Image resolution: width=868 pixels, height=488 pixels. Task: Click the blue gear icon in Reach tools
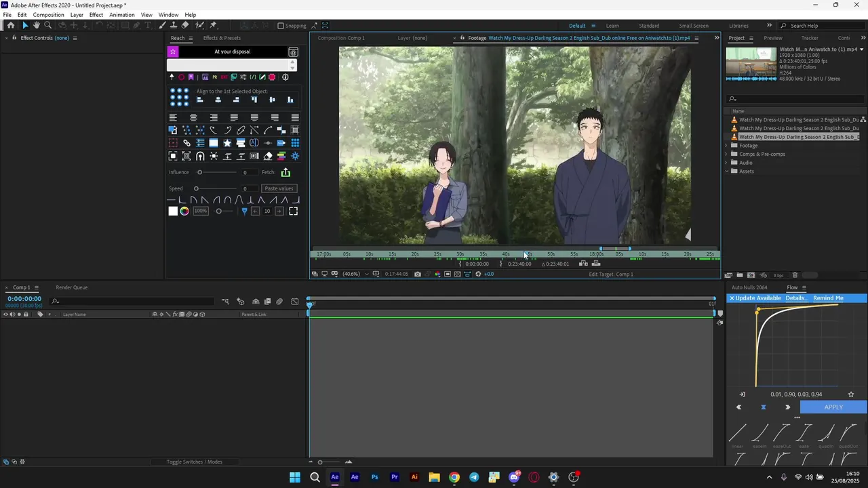point(295,156)
